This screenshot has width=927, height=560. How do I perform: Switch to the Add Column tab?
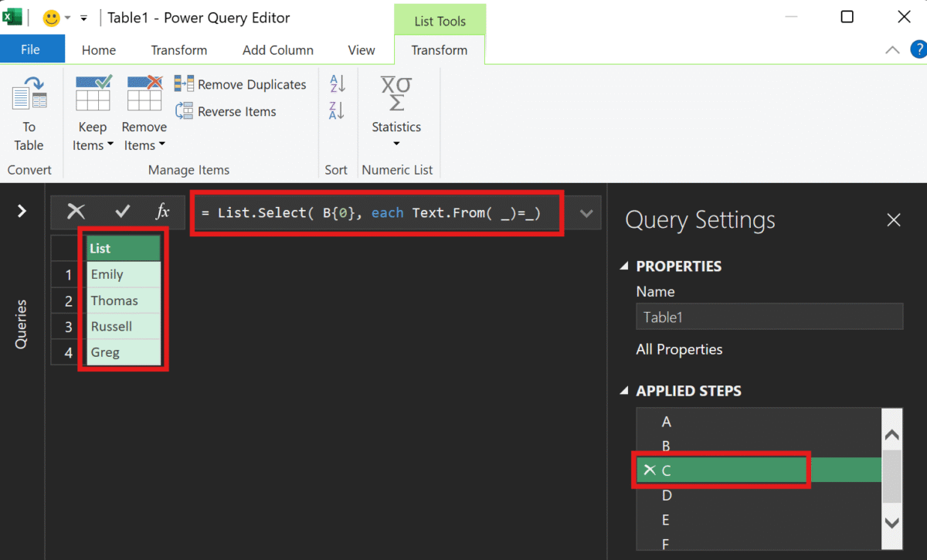click(x=277, y=50)
